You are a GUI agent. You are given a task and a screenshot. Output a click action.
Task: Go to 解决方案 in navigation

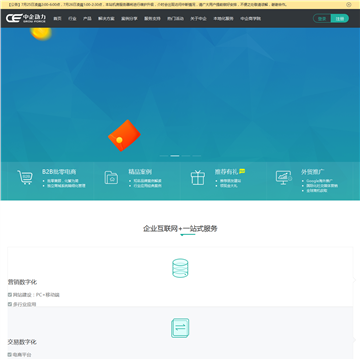(x=106, y=19)
